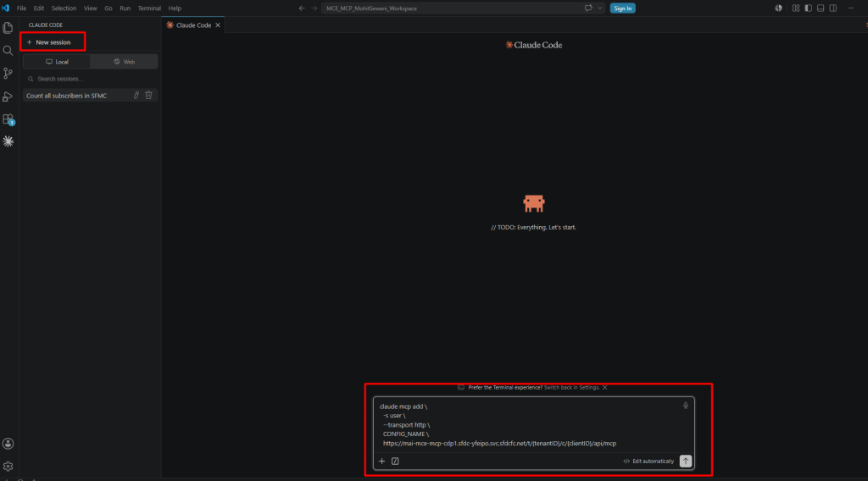Open the Explorer view in activity bar
Viewport: 868px width, 481px height.
pos(8,28)
